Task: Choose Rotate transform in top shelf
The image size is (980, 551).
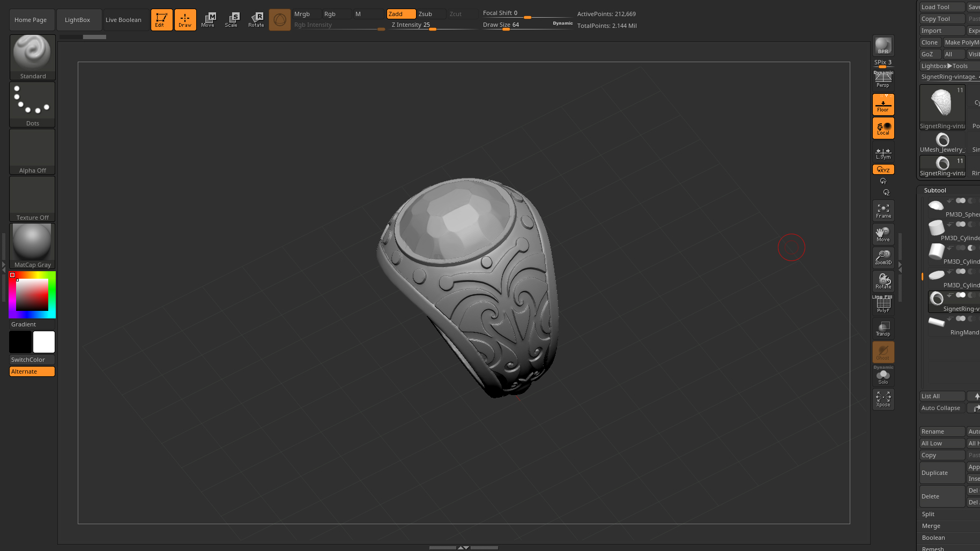Action: (x=256, y=20)
